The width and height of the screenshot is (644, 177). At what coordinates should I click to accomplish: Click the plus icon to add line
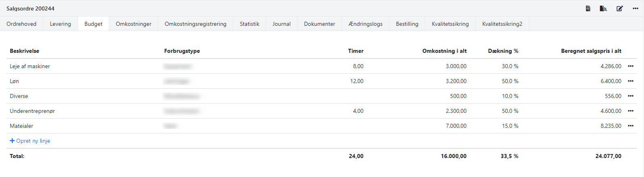pyautogui.click(x=12, y=141)
